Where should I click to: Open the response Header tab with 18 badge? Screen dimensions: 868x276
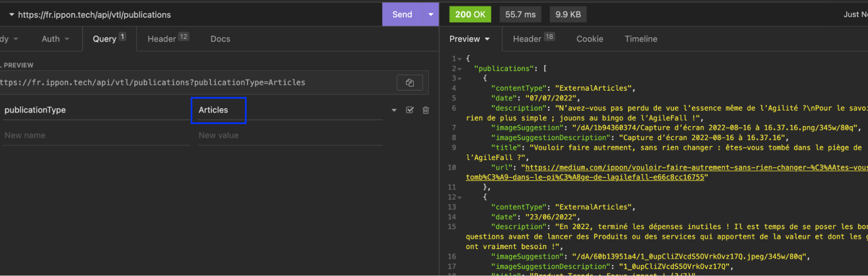point(533,39)
